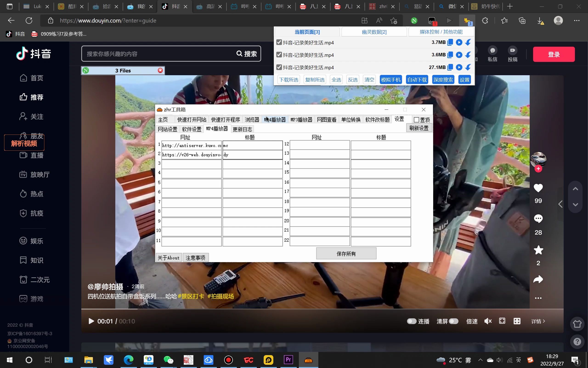Uncheck the 27.1MB mp4 checkbox
The image size is (588, 368).
tap(279, 67)
